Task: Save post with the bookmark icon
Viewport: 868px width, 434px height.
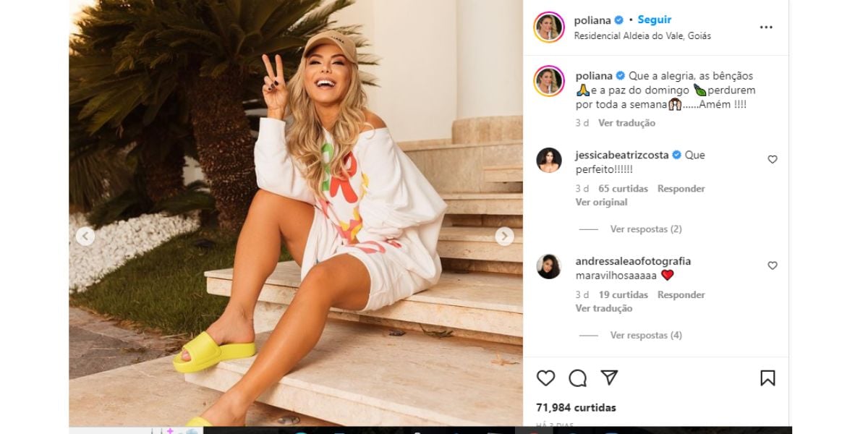Action: click(767, 378)
